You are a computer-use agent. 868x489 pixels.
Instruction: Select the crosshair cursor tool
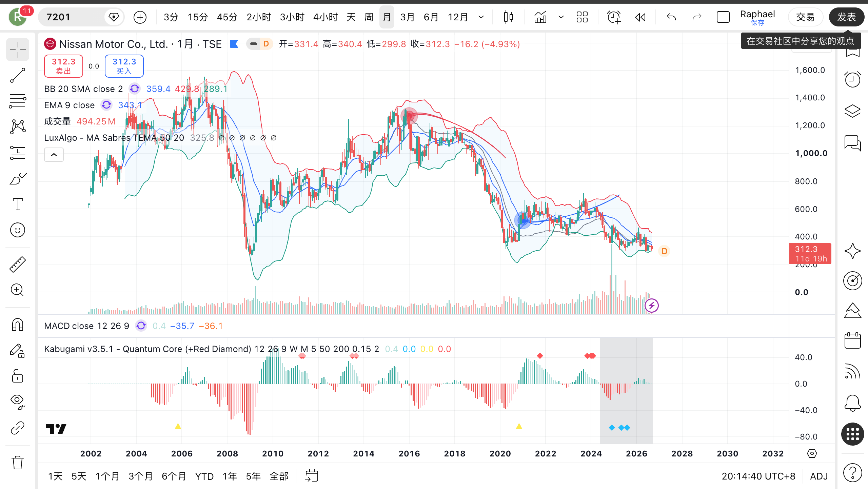[18, 50]
